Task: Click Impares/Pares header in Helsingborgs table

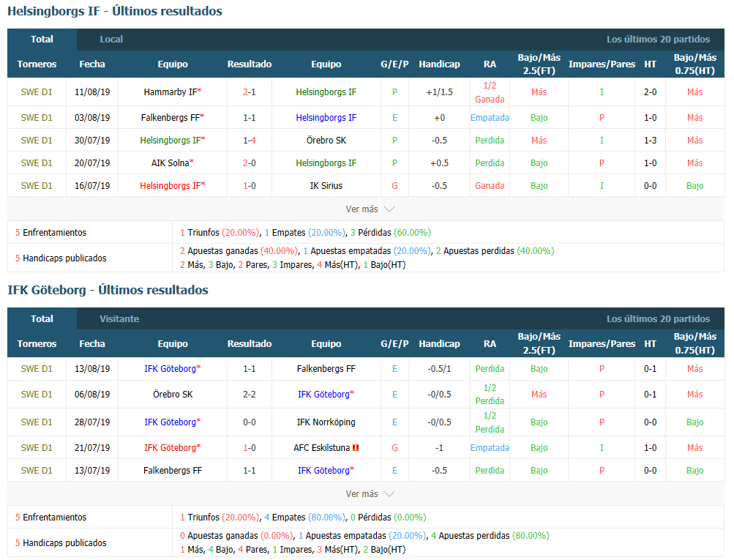Action: (x=602, y=64)
